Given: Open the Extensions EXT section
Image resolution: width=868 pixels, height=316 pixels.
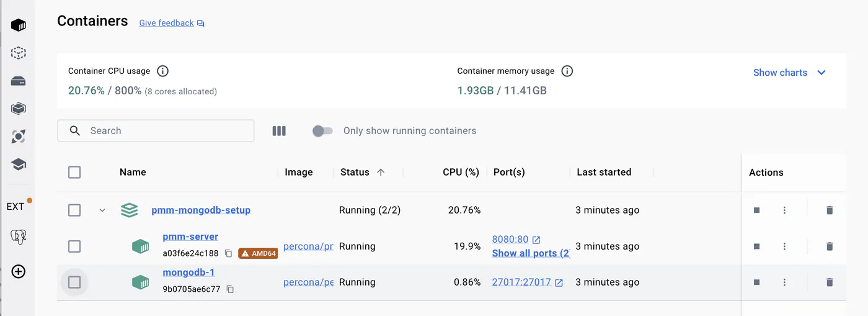Looking at the screenshot, I should coord(15,207).
